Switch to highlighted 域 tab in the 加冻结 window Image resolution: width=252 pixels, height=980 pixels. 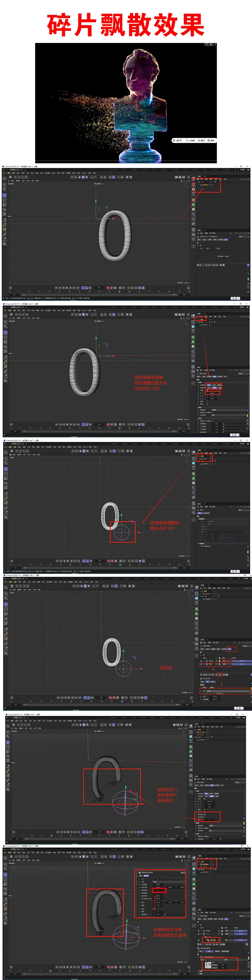pos(229,649)
